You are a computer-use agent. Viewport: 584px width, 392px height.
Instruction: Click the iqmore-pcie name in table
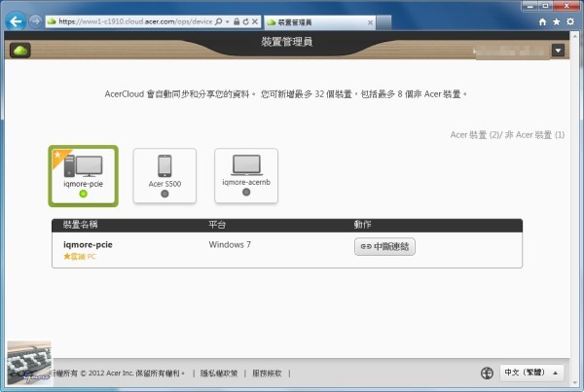coord(88,244)
